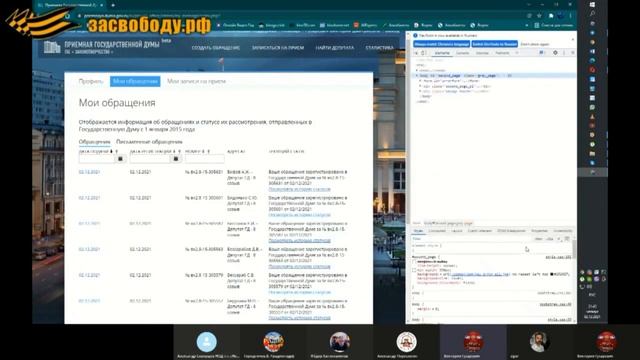Bookmark page with star icon
The height and width of the screenshot is (360, 640).
pos(539,16)
